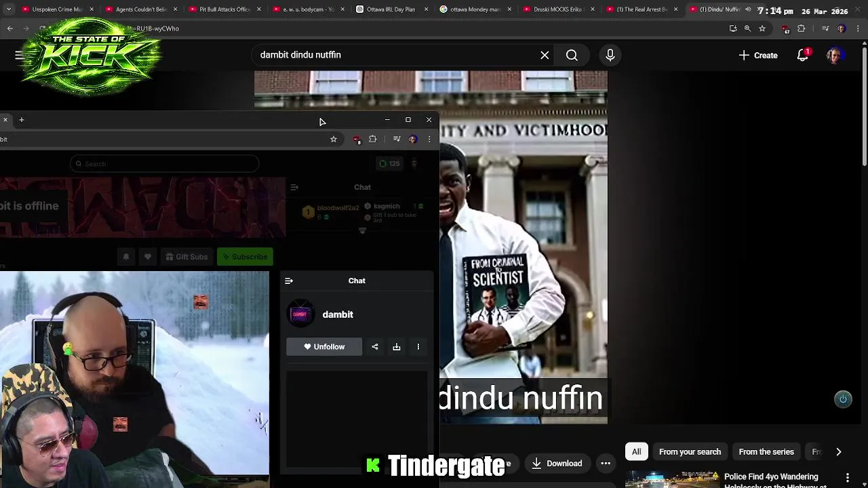Viewport: 868px width, 488px height.
Task: Toggle the heart follow button beside Gift Subs
Action: 148,257
